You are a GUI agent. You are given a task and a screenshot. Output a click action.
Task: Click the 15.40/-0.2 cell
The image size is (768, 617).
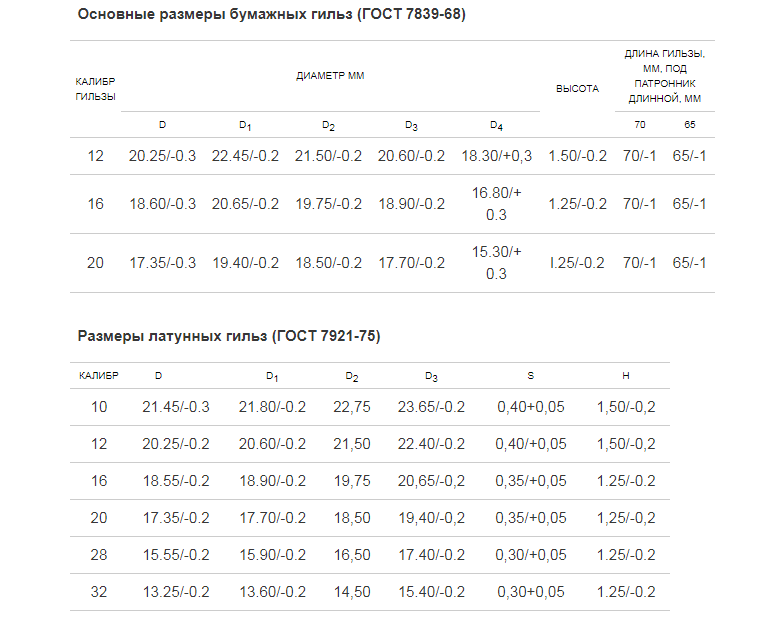[431, 592]
